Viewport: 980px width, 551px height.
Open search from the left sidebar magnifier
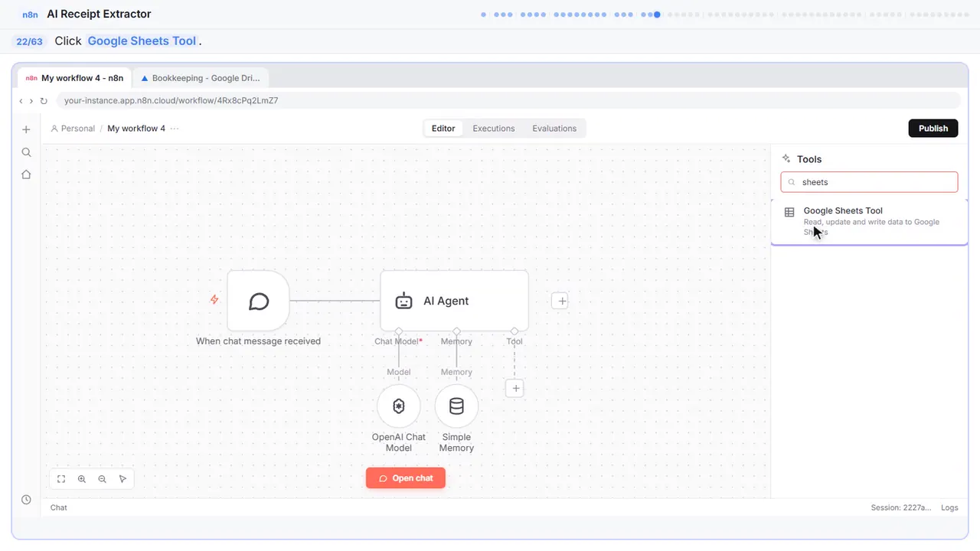26,152
